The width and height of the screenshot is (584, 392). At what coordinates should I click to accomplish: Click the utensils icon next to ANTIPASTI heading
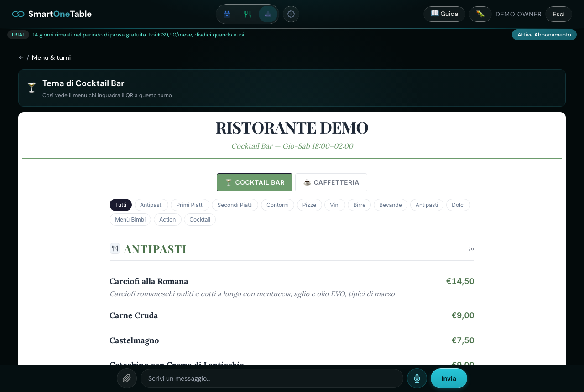pyautogui.click(x=115, y=248)
